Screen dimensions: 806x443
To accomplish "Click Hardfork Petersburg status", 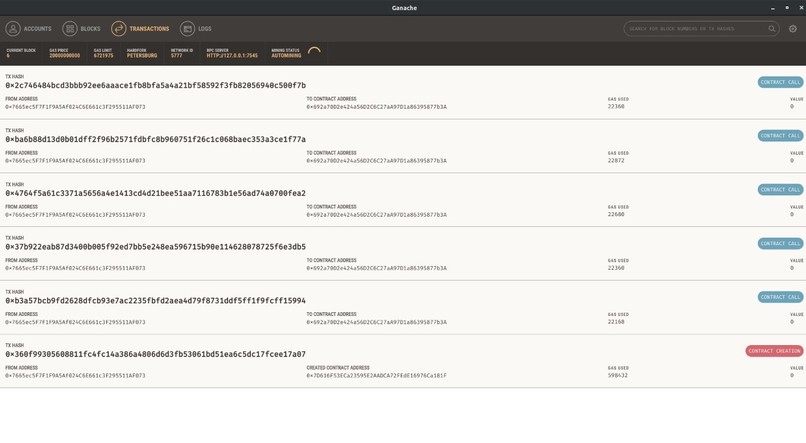I will pos(142,56).
